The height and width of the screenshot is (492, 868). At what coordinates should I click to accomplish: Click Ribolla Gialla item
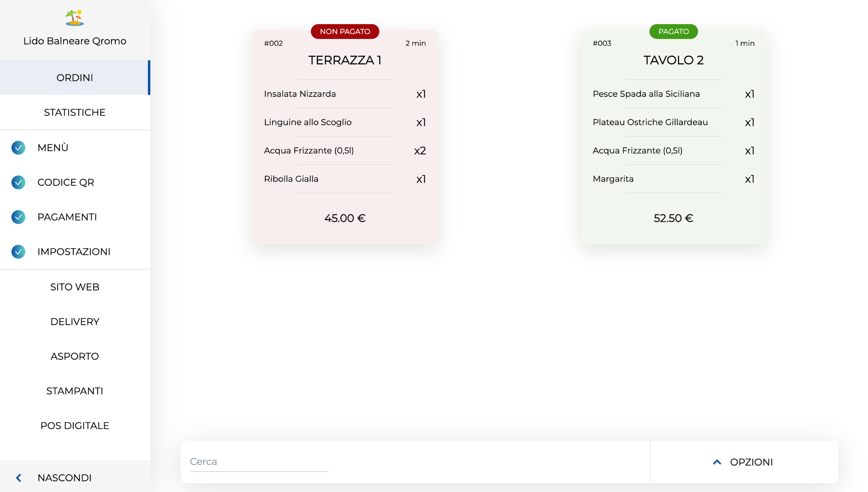(291, 179)
